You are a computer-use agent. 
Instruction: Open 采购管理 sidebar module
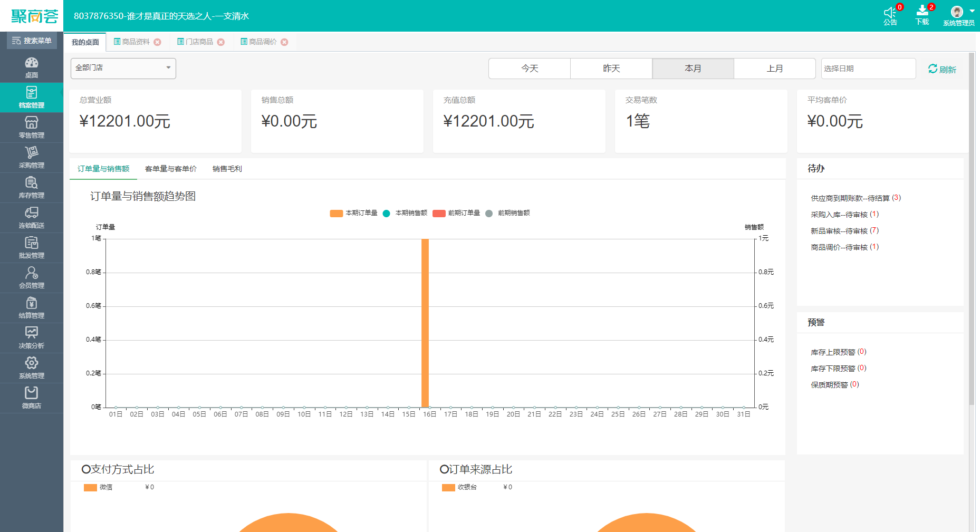click(x=32, y=158)
